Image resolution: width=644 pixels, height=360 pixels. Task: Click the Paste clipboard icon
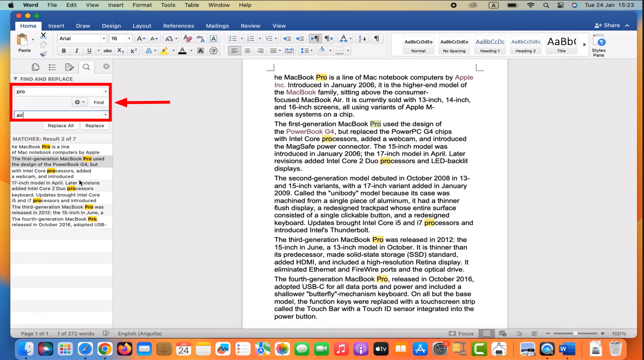click(x=22, y=40)
